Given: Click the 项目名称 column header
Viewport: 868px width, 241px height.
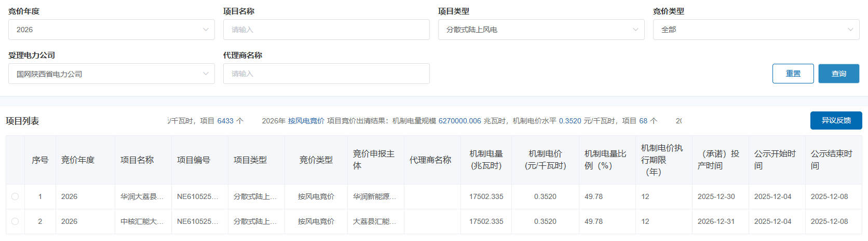Looking at the screenshot, I should [137, 160].
